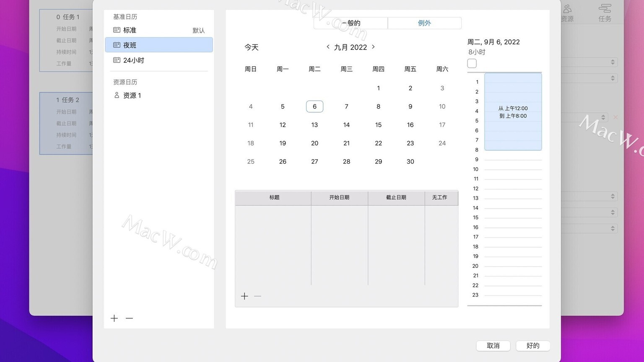Select Saturday September 10

[442, 106]
